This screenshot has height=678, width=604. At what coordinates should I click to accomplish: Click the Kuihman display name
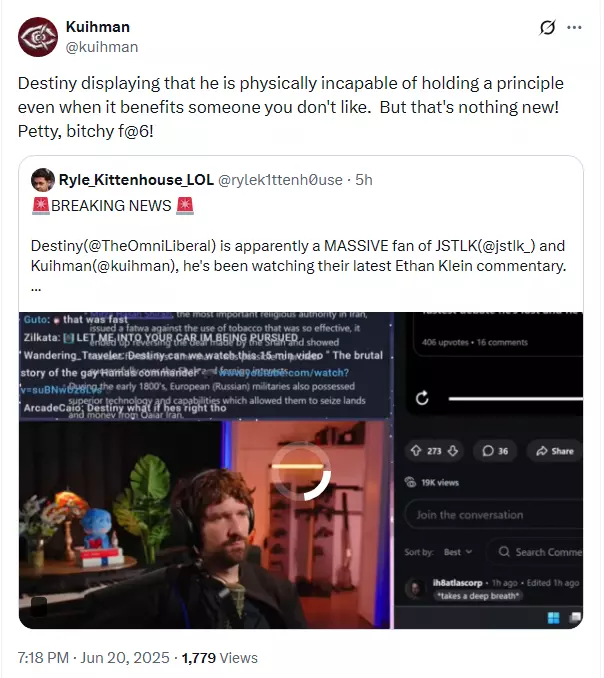(98, 27)
